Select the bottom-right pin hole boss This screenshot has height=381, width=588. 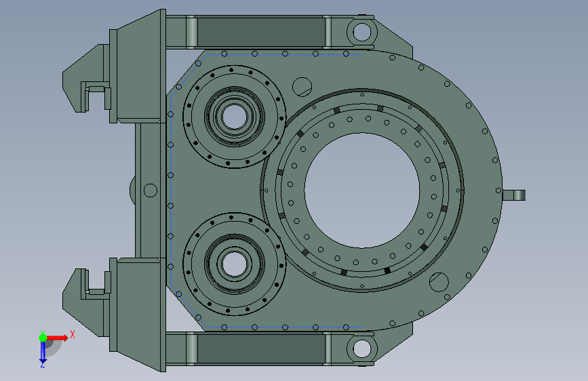(x=362, y=348)
